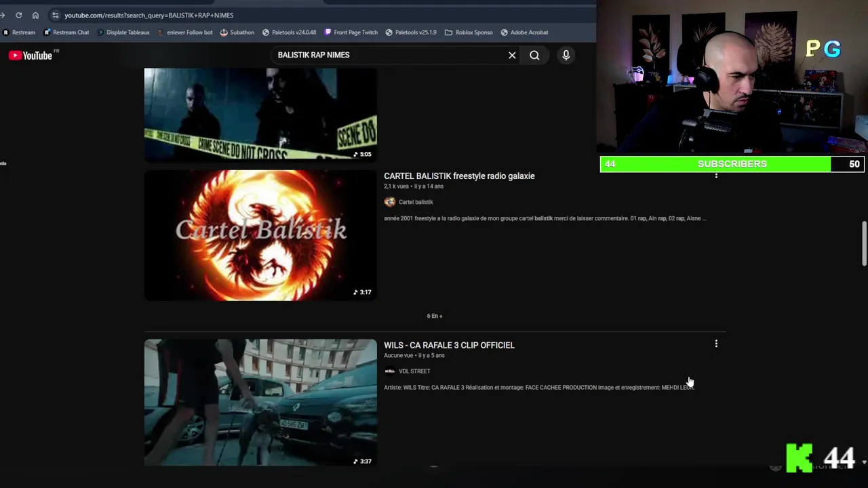Click the '2,1 k vues' view count text
The width and height of the screenshot is (868, 488).
[x=397, y=186]
